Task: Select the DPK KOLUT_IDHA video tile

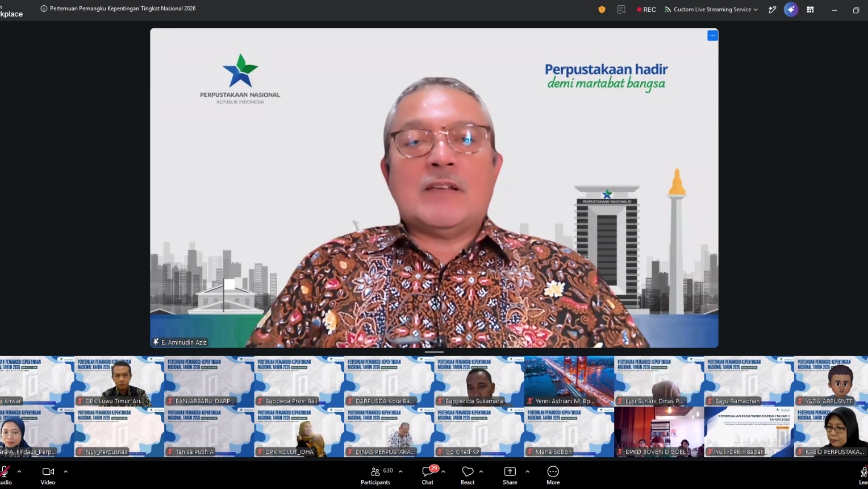Action: pos(299,432)
